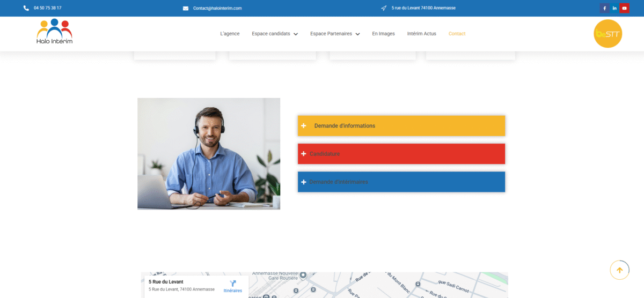Click the envelope email icon
Screen dimensions: 644x298
coord(186,8)
